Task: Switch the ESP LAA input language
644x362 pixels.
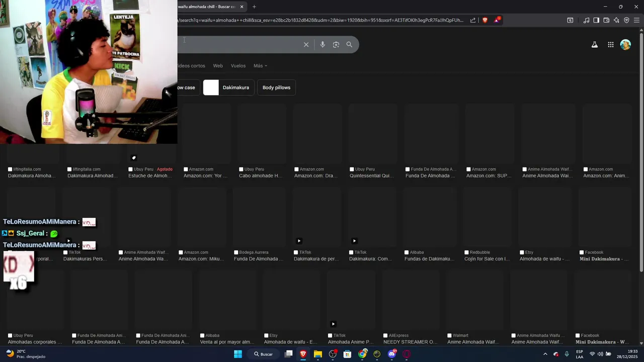Action: click(580, 354)
